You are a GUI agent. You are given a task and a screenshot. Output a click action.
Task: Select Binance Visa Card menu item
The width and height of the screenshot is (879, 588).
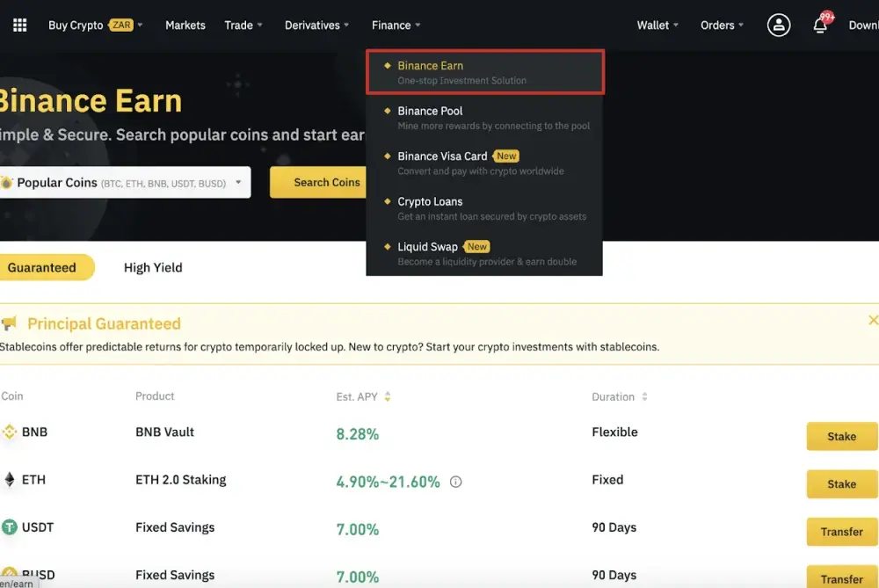[x=485, y=163]
